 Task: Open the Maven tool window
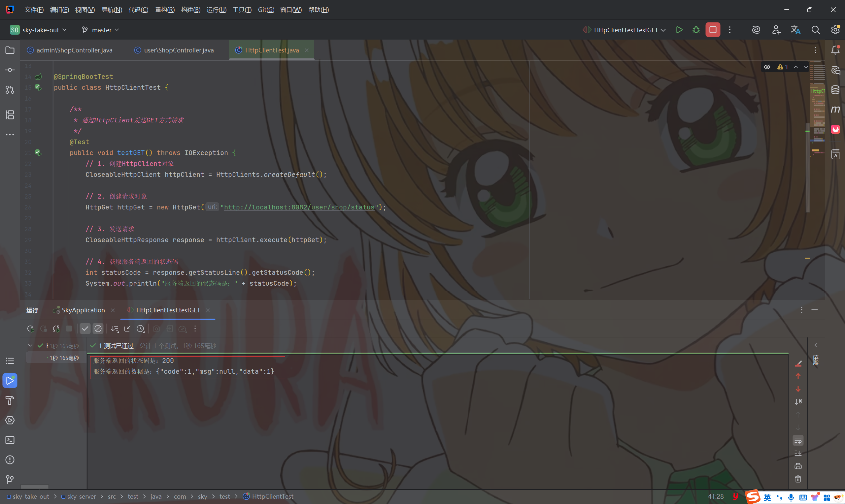(835, 110)
